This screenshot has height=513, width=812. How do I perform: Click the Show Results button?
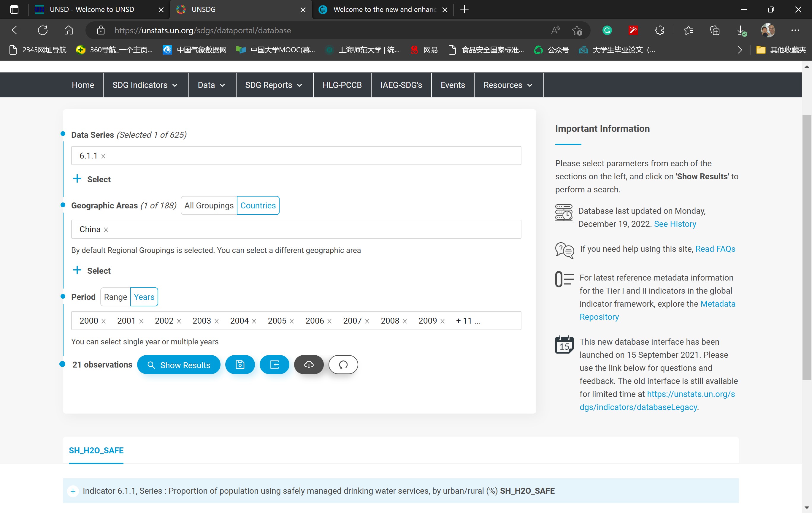tap(179, 365)
